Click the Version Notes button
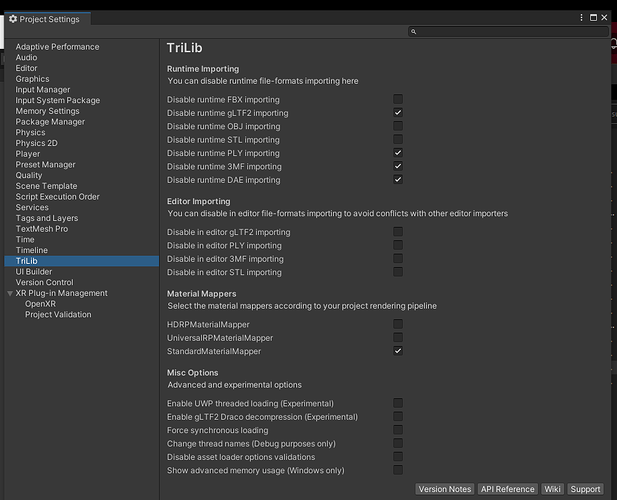 pos(445,489)
